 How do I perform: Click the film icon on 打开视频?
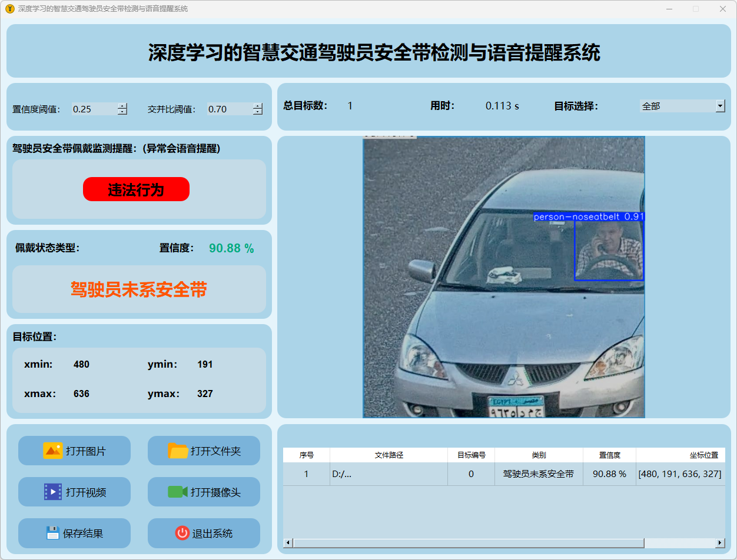click(x=52, y=492)
